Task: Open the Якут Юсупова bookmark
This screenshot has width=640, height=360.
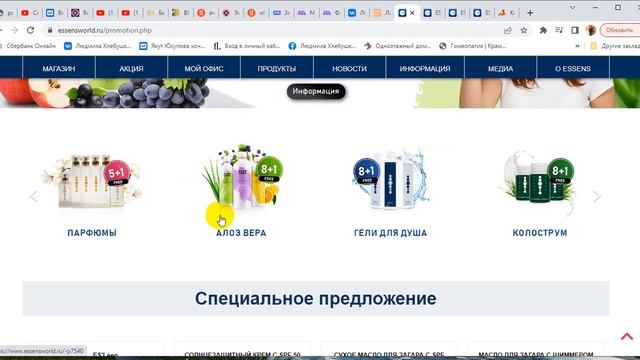Action: (x=172, y=46)
